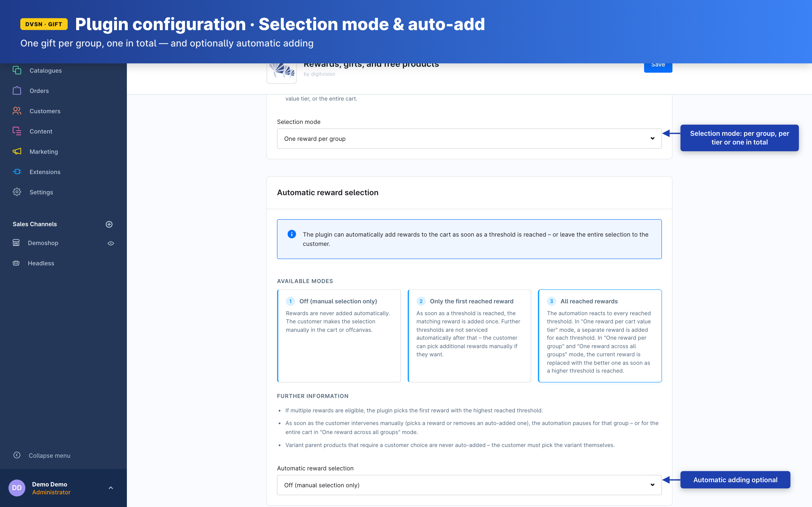The image size is (812, 507).
Task: Click the Customers people icon
Action: (17, 111)
